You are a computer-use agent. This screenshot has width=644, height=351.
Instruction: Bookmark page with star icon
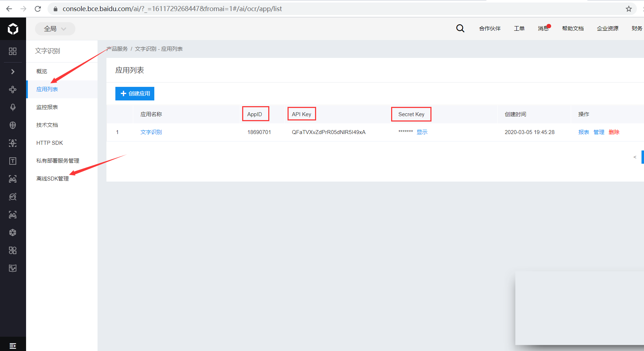(x=629, y=9)
